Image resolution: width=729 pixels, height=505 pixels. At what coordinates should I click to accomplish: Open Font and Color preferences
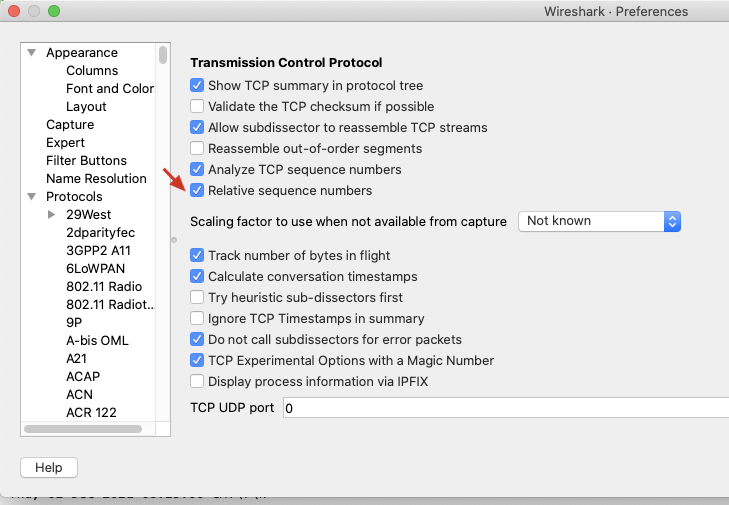coord(109,89)
